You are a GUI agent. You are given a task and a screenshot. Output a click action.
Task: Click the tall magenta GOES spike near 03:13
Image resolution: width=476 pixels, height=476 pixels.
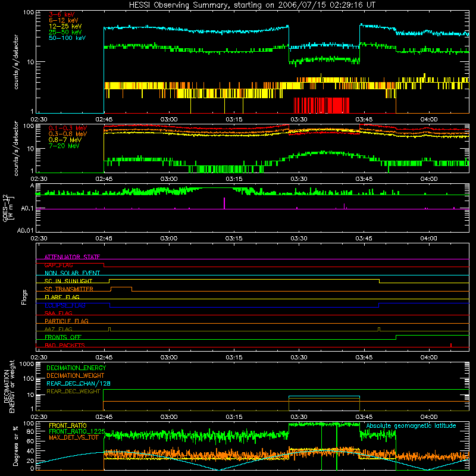pos(224,203)
